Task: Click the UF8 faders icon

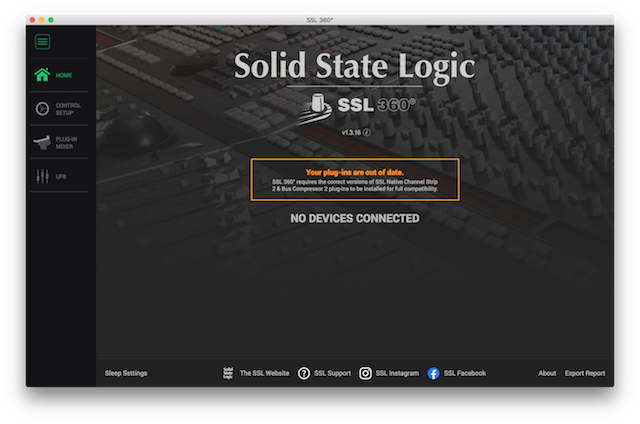Action: [x=42, y=176]
